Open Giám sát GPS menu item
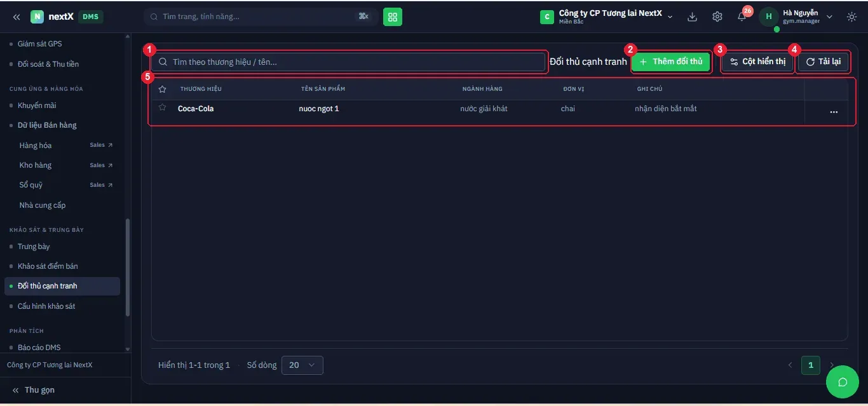Viewport: 868px width, 406px height. [x=39, y=44]
